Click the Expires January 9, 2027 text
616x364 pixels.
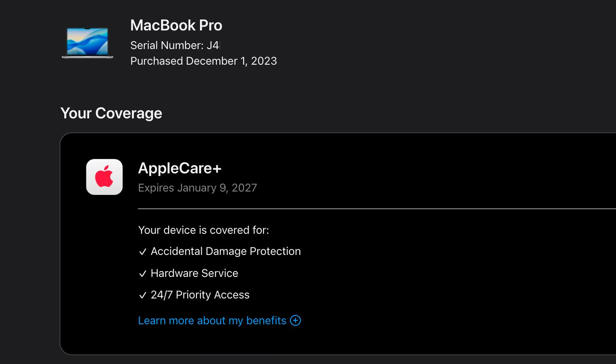197,188
